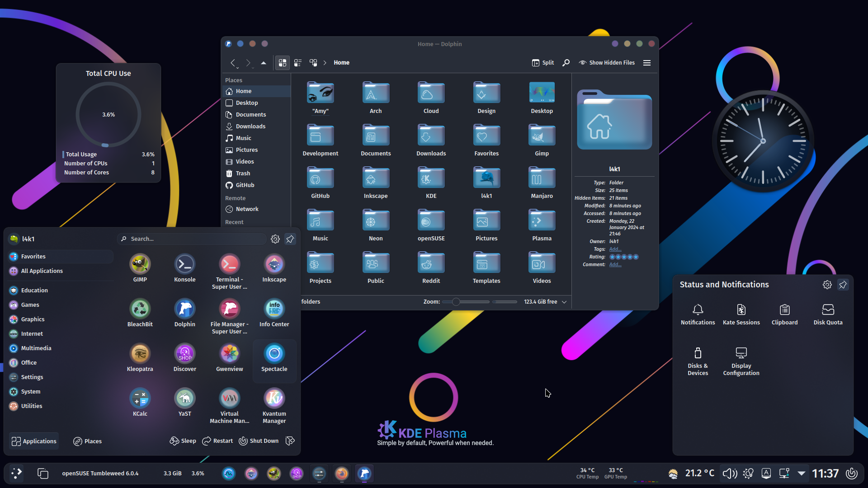Viewport: 868px width, 488px height.
Task: Expand the breadcrumb chevron before Home
Action: (x=325, y=63)
